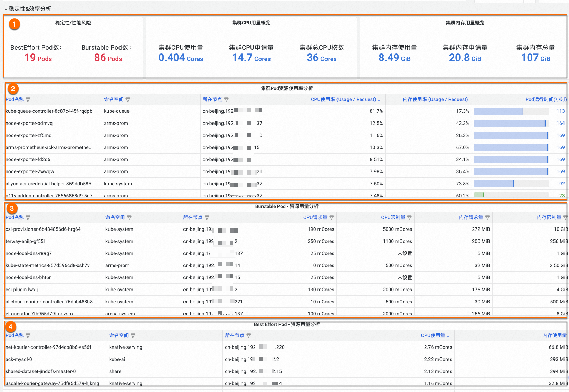Sort by 内存使用率 (Usage / Request) header
The height and width of the screenshot is (392, 569).
click(435, 100)
